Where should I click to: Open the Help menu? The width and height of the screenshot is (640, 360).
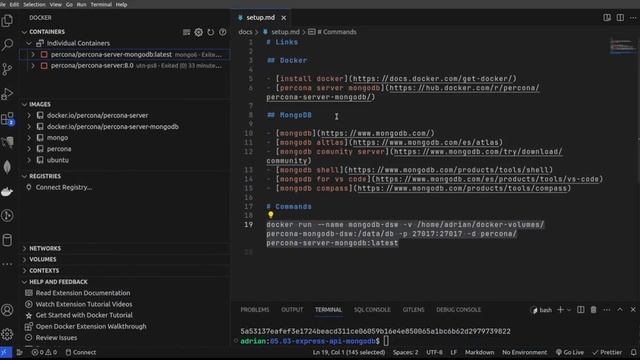click(121, 4)
